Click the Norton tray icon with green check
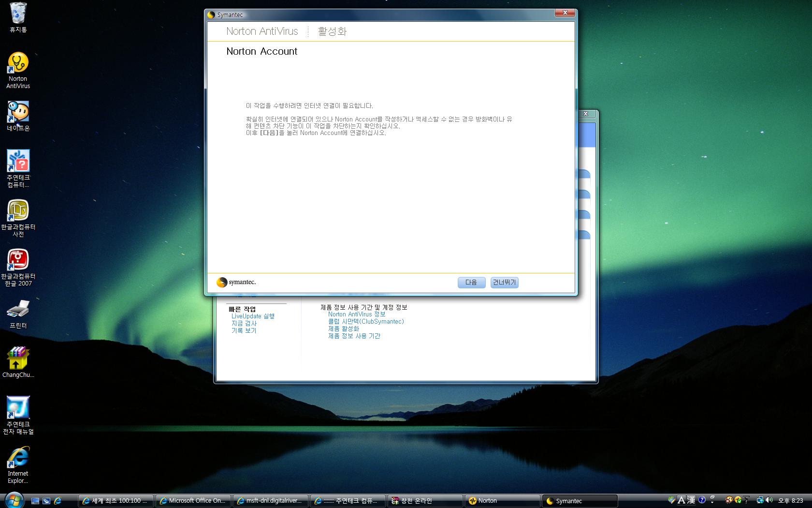Viewport: 812px width, 508px height. pos(738,500)
